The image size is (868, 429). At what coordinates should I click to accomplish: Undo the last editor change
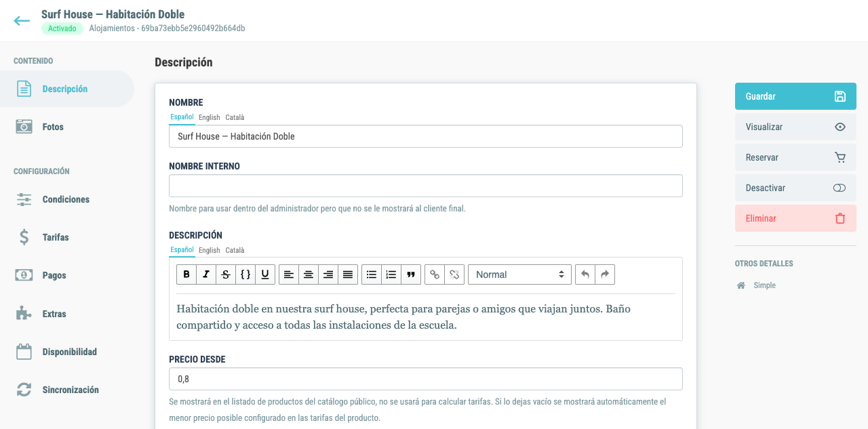point(585,274)
